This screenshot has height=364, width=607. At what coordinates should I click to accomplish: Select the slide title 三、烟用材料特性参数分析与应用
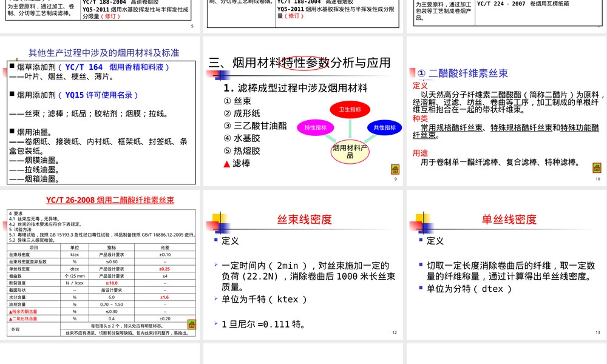[300, 62]
